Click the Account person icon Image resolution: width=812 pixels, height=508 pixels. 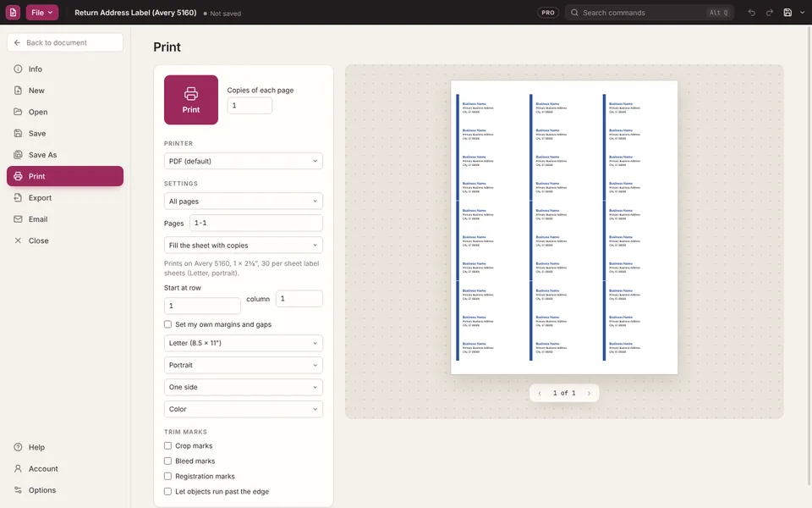[x=18, y=468]
